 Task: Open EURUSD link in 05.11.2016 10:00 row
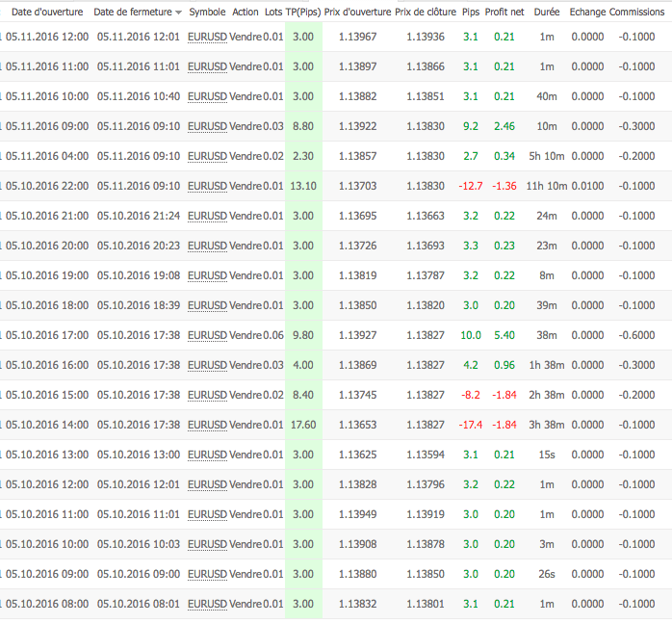click(207, 96)
